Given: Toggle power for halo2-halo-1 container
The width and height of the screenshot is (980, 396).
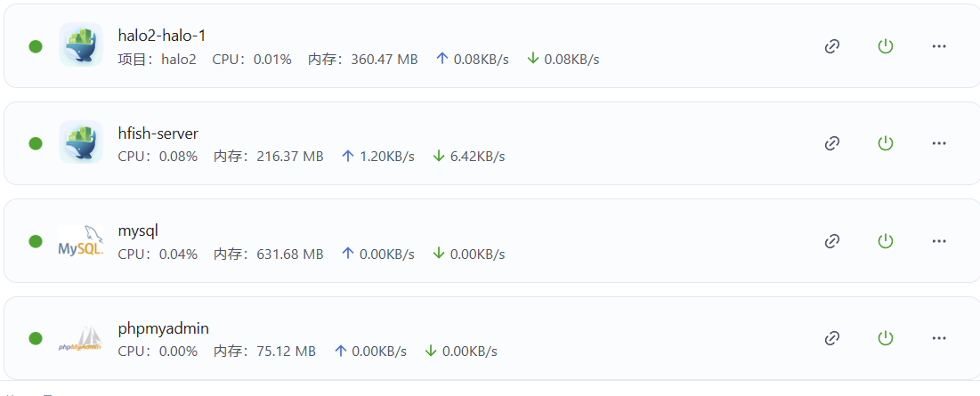Looking at the screenshot, I should point(885,46).
